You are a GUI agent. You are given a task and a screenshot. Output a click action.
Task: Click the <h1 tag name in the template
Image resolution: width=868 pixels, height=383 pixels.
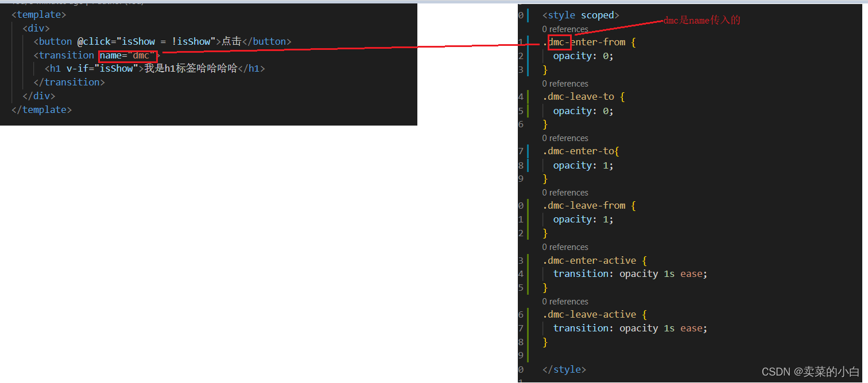point(53,69)
